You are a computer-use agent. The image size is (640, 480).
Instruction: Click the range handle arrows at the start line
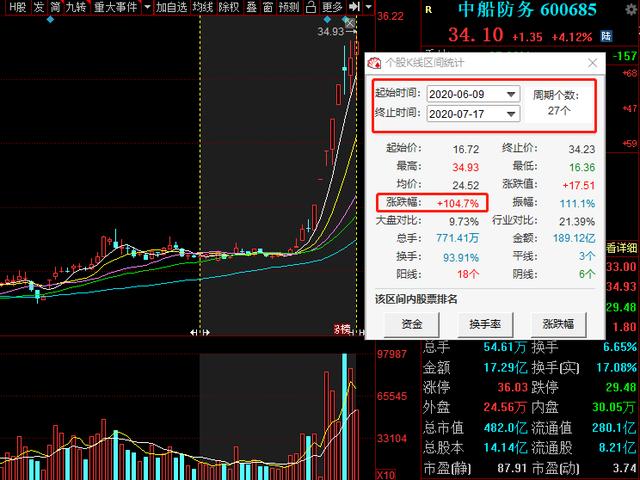coord(200,333)
